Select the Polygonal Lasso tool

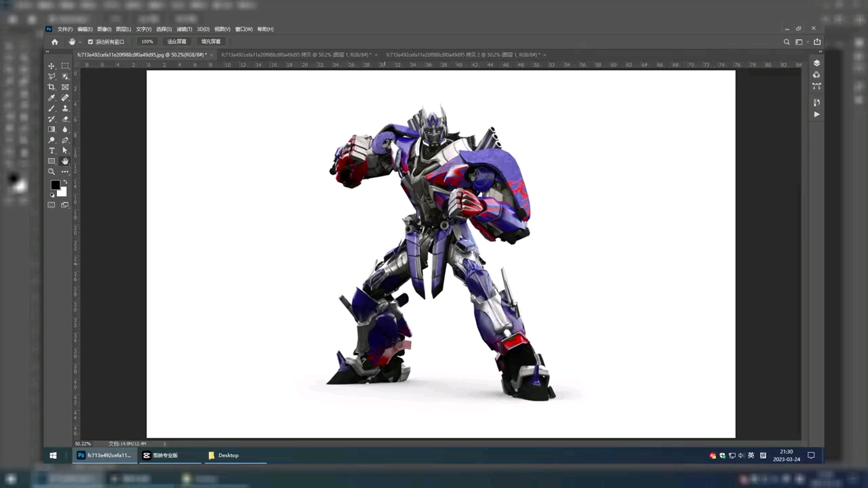[52, 77]
